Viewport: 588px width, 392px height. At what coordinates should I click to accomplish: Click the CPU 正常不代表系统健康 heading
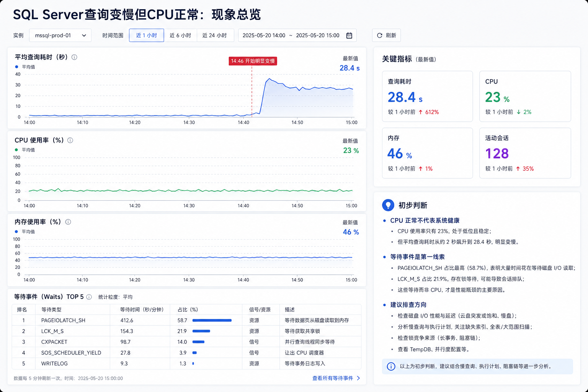pos(425,220)
